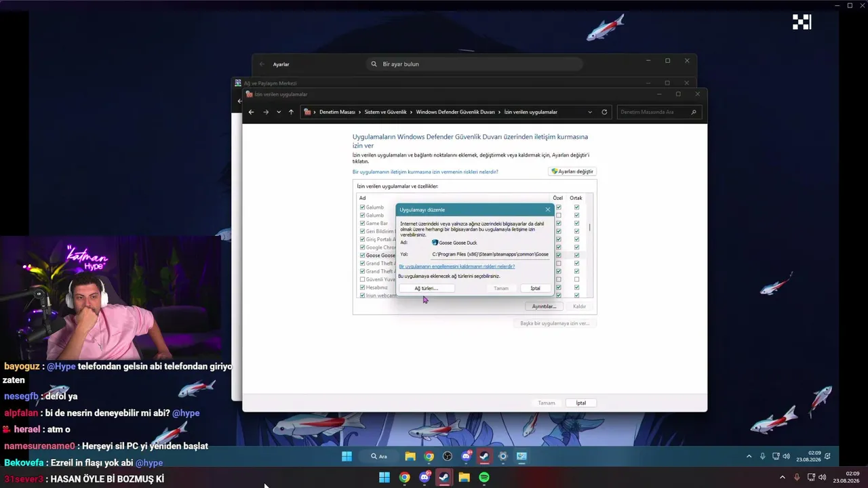Click the forward arrow in Control Panel navigation
Image resolution: width=868 pixels, height=488 pixels.
pos(266,112)
